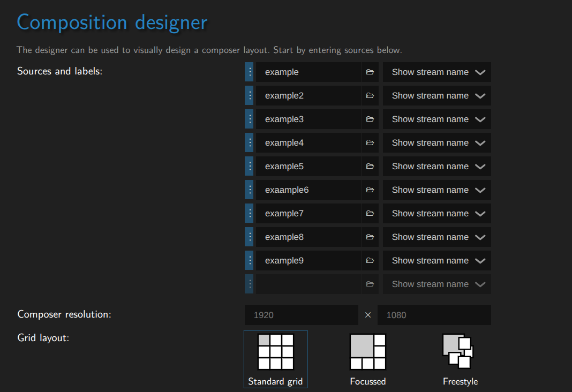Open the file browser for the example source
This screenshot has height=392, width=572.
pos(370,72)
